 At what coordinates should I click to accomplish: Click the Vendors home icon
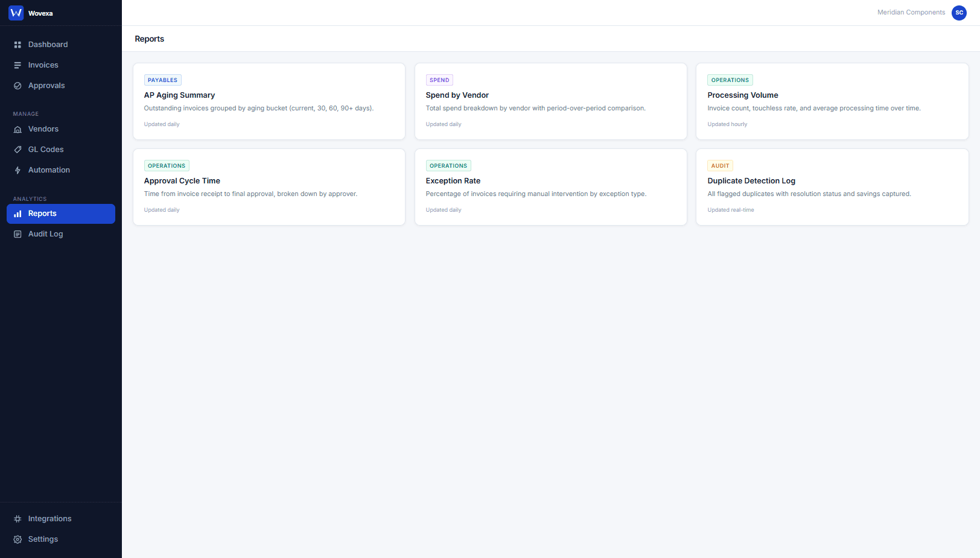17,128
